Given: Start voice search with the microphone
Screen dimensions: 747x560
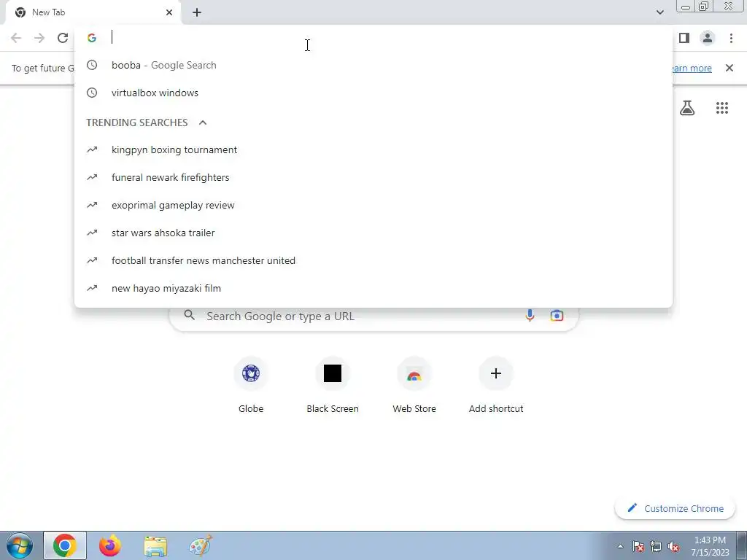Looking at the screenshot, I should pos(530,316).
